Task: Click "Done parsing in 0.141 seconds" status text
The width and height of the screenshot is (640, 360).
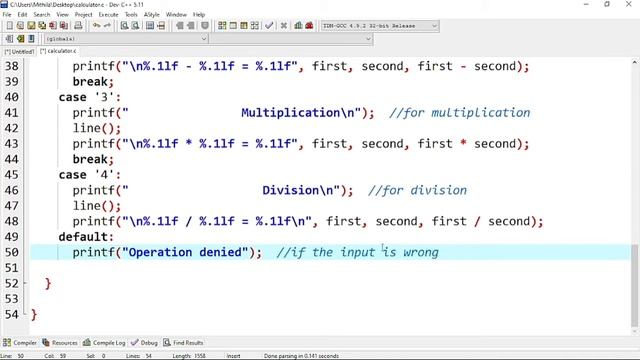Action: (301, 356)
